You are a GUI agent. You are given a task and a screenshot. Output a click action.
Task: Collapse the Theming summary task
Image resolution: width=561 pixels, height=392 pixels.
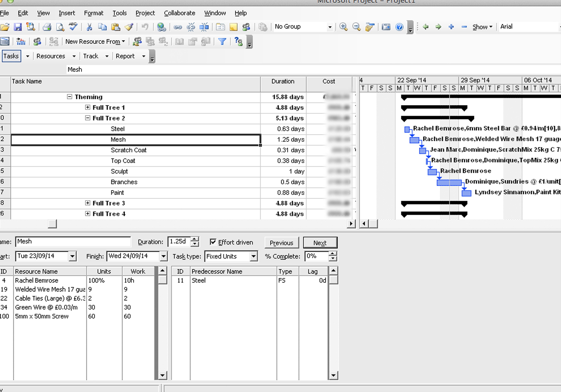[70, 97]
